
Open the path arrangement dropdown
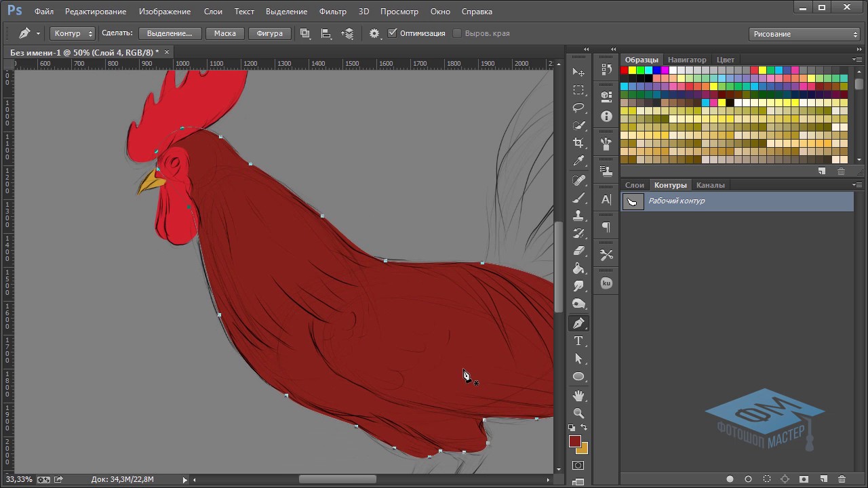tap(348, 33)
